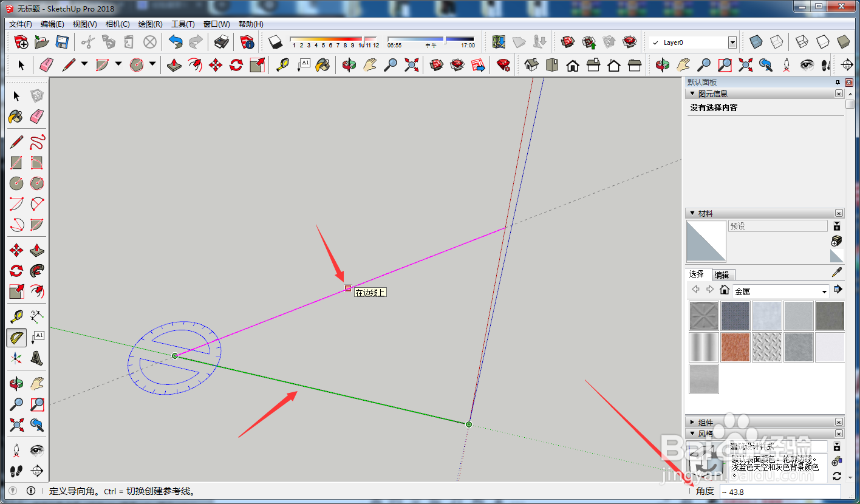Select the Protractor tool
The image size is (860, 504).
16,338
